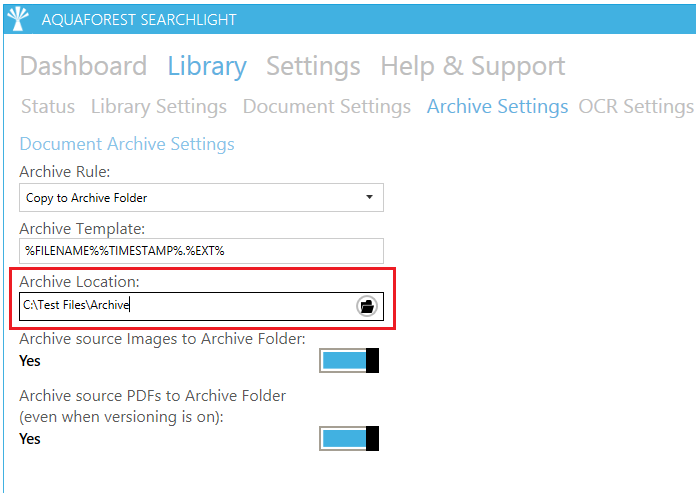Viewport: 696px width, 493px height.
Task: Switch to the Library tab
Action: pyautogui.click(x=207, y=67)
